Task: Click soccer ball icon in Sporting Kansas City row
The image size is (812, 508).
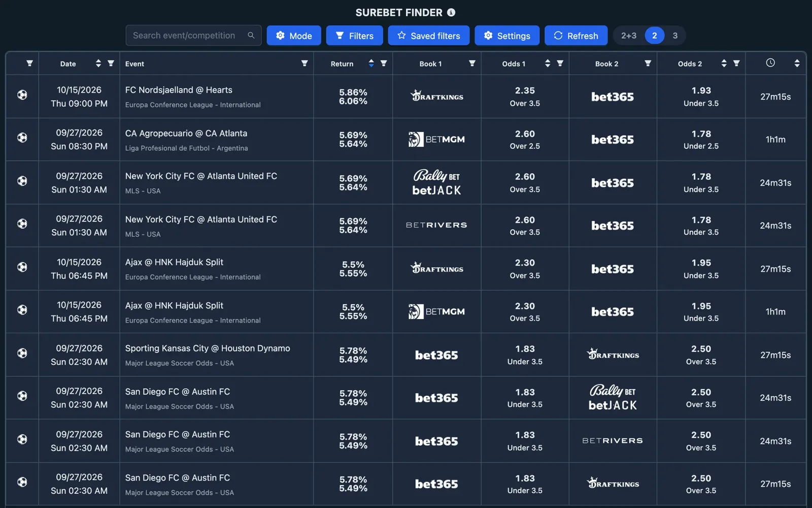Action: (22, 353)
